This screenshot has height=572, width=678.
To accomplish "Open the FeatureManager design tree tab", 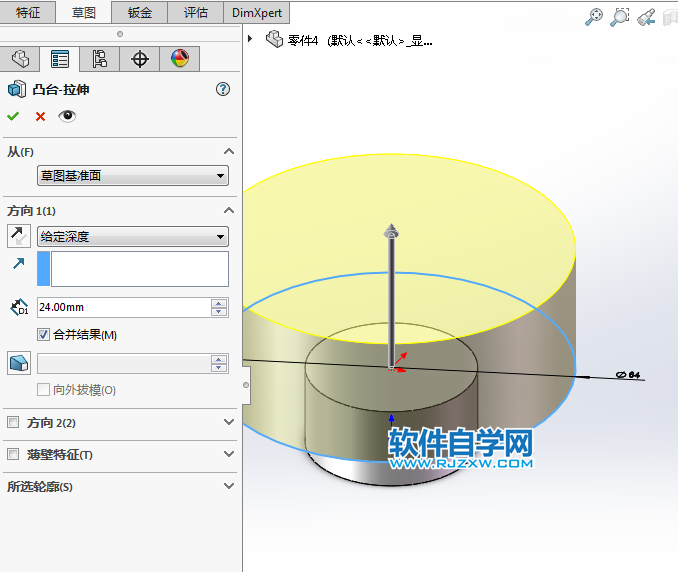I will (20, 59).
